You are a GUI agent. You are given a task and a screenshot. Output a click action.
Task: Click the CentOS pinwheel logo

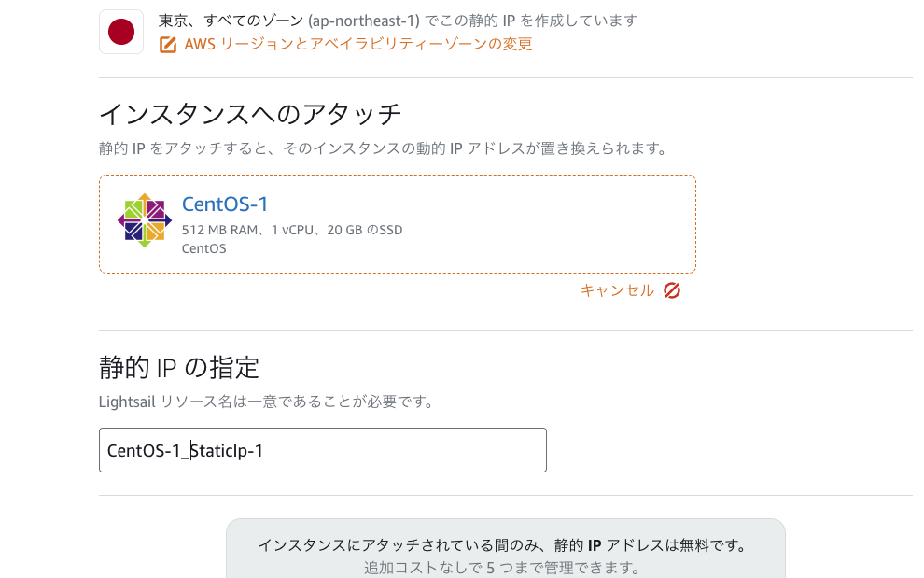point(145,220)
